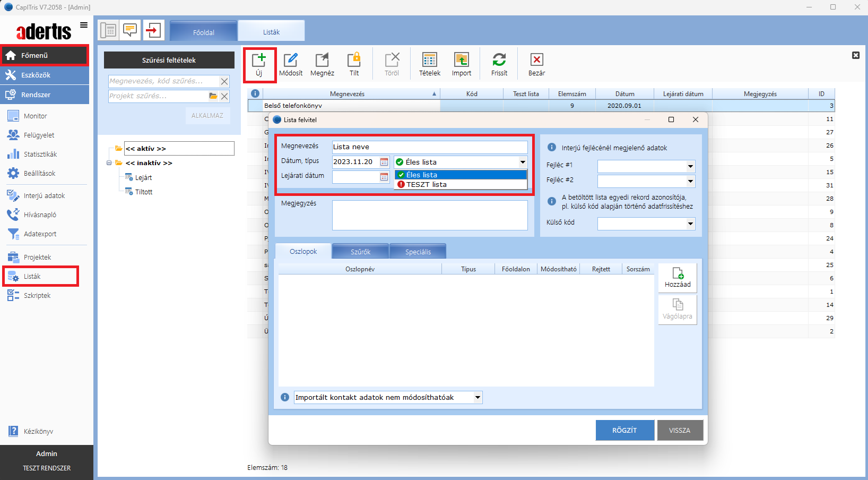Refresh the list with Frissít icon
This screenshot has height=480, width=868.
point(499,64)
